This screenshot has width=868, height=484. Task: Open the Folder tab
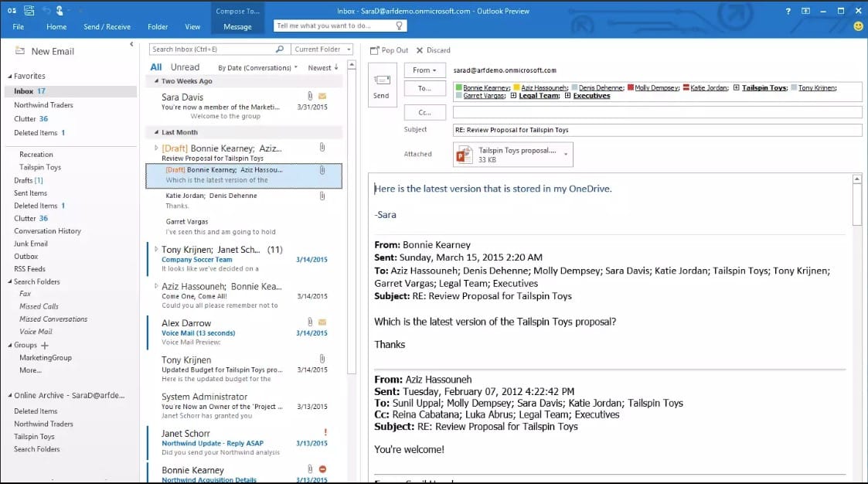point(158,26)
